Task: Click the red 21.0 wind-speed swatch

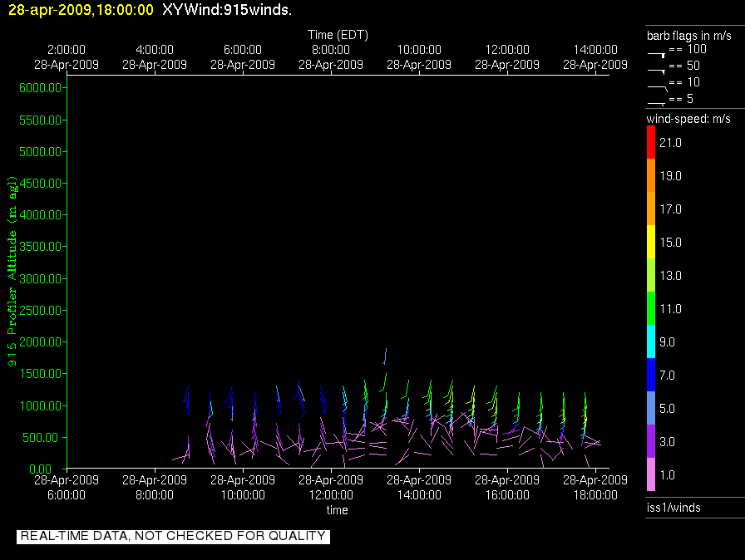Action: click(651, 143)
